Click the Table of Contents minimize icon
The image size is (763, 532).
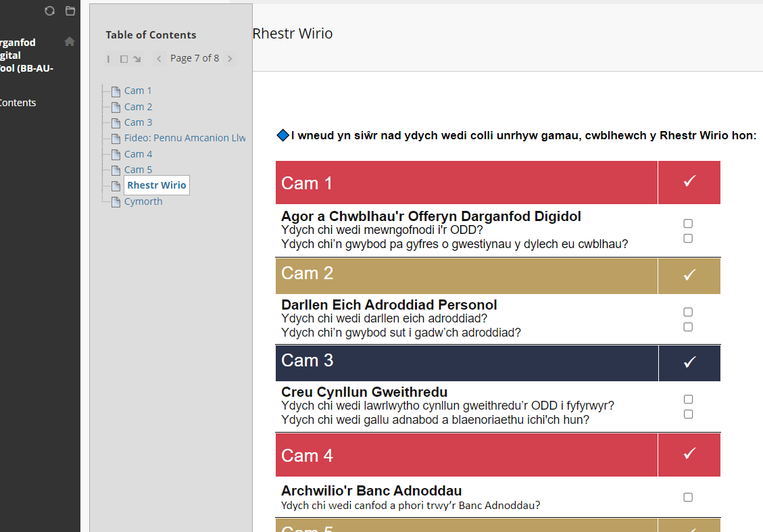pyautogui.click(x=109, y=59)
